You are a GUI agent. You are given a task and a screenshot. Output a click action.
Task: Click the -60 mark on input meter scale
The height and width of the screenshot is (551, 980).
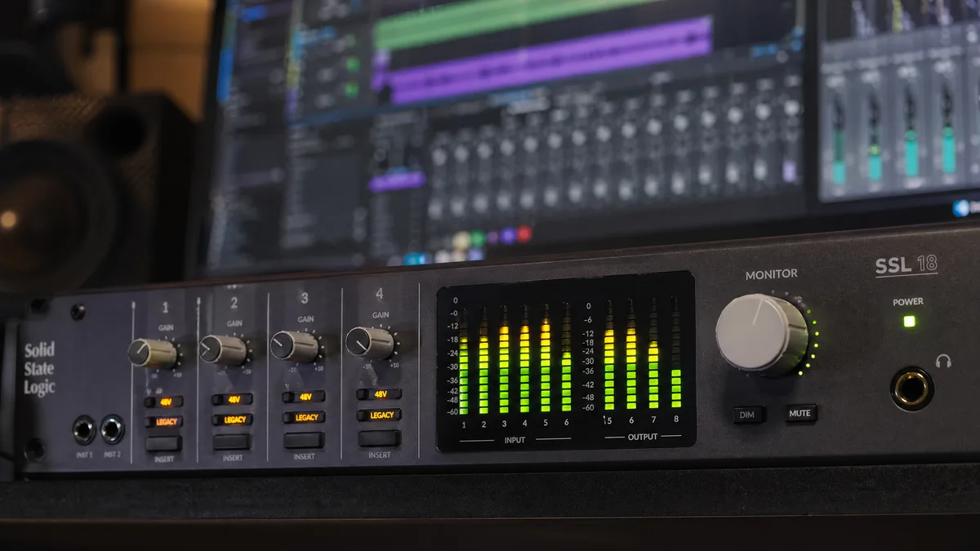452,412
